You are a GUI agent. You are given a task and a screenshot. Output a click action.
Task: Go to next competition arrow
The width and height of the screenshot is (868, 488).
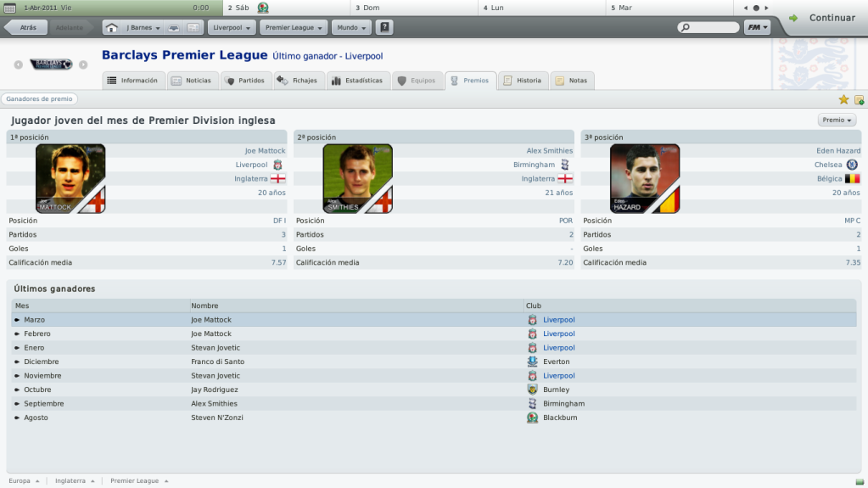pyautogui.click(x=83, y=65)
